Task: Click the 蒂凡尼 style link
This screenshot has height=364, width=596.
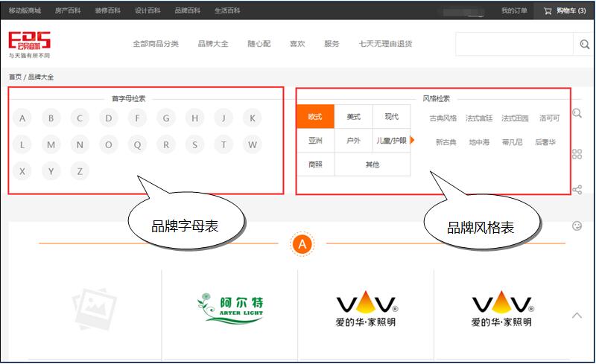Action: click(512, 142)
